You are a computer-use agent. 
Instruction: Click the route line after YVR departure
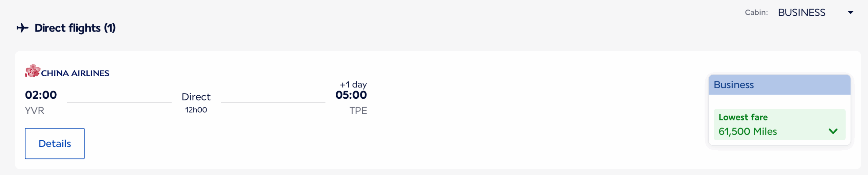point(119,102)
